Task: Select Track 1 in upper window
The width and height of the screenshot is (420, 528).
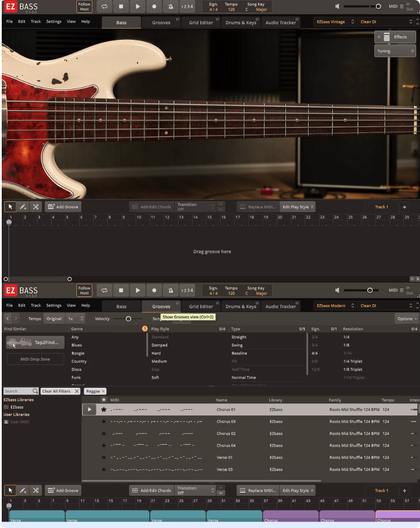Action: (381, 207)
